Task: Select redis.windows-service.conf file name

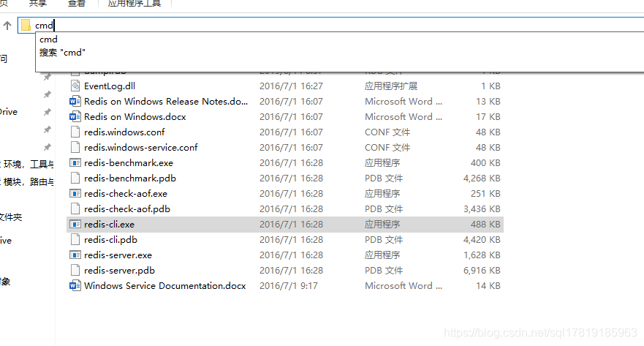Action: pos(141,147)
